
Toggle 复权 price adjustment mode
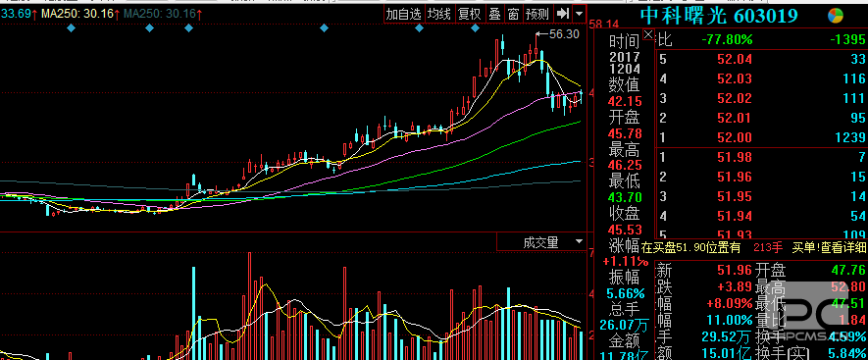point(469,14)
